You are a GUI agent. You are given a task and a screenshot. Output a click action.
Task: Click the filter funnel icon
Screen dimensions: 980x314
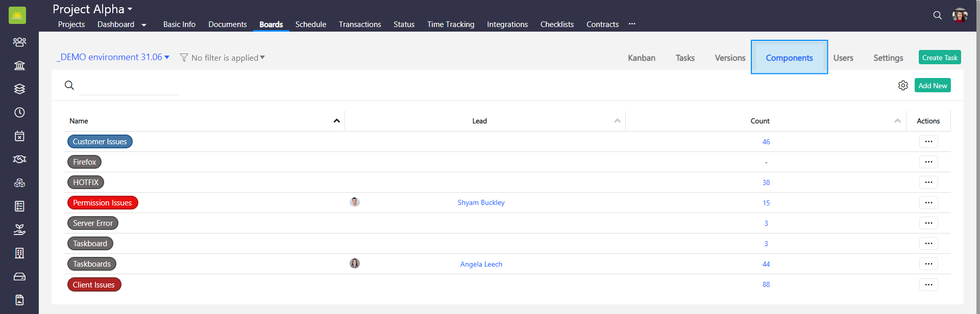[x=184, y=58]
